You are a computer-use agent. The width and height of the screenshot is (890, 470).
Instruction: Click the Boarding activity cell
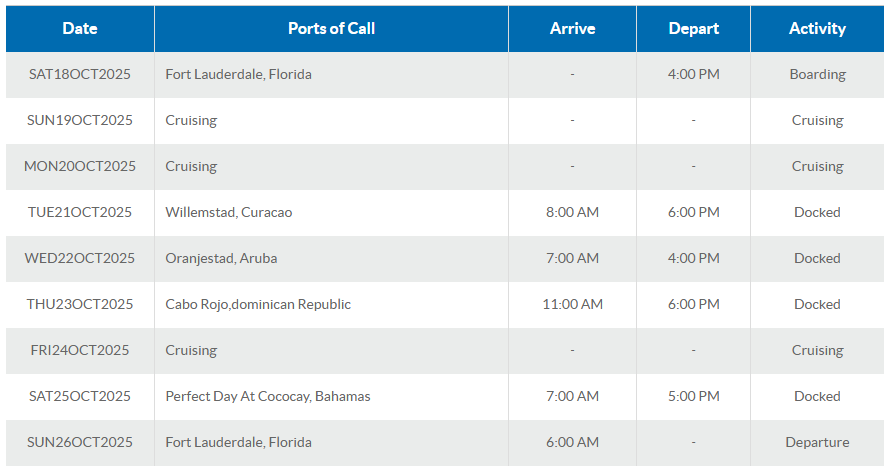tap(817, 74)
